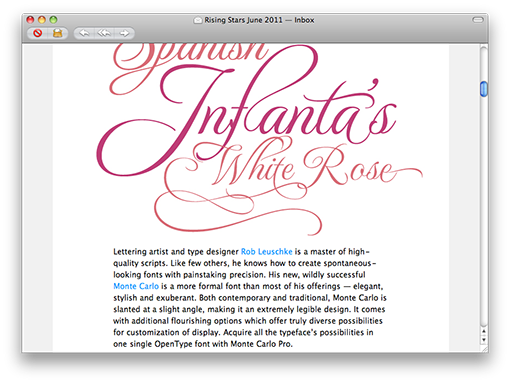510x383 pixels.
Task: Open the Monte Carlo font link
Action: (136, 286)
